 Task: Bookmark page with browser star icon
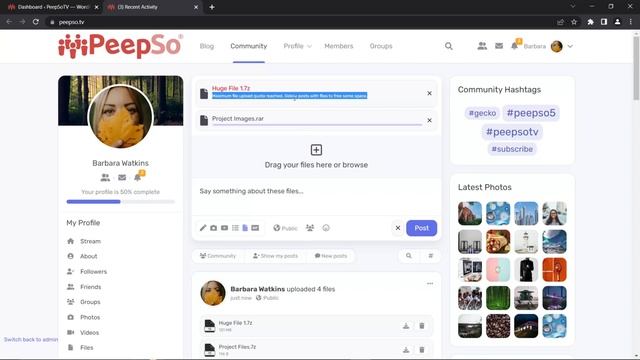574,22
